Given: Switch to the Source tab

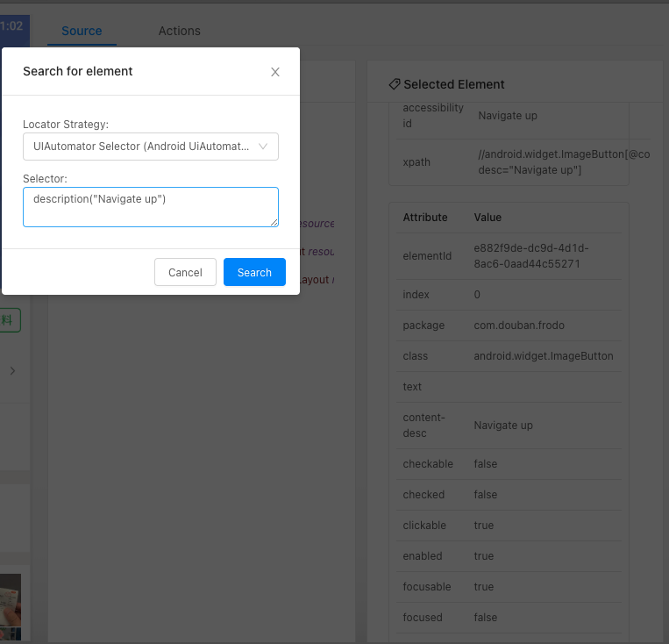Looking at the screenshot, I should click(x=82, y=31).
